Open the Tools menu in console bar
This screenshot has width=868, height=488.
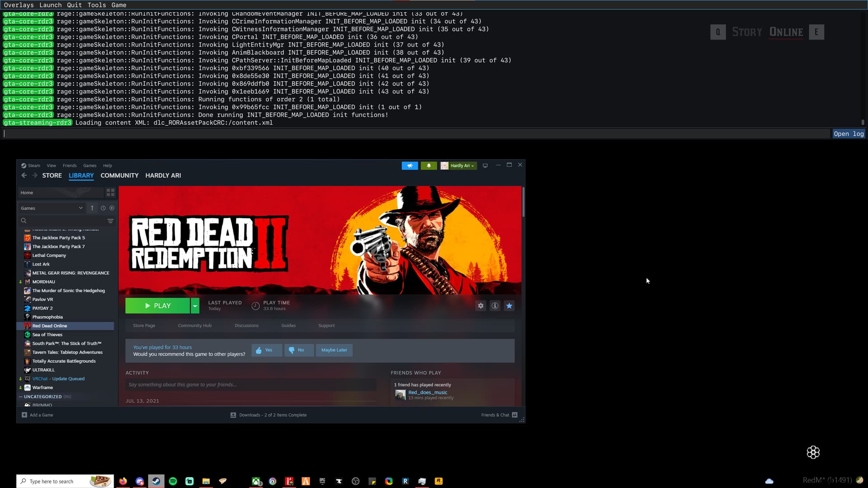96,5
